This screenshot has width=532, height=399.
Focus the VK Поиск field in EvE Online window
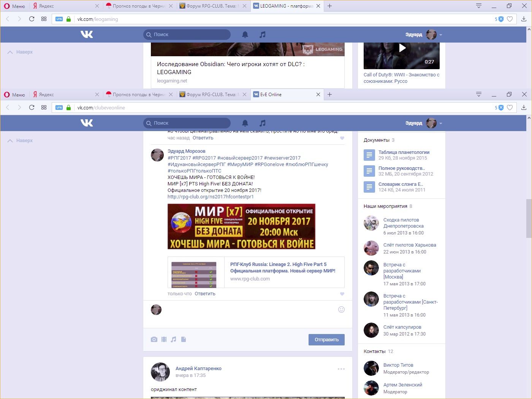pyautogui.click(x=187, y=123)
